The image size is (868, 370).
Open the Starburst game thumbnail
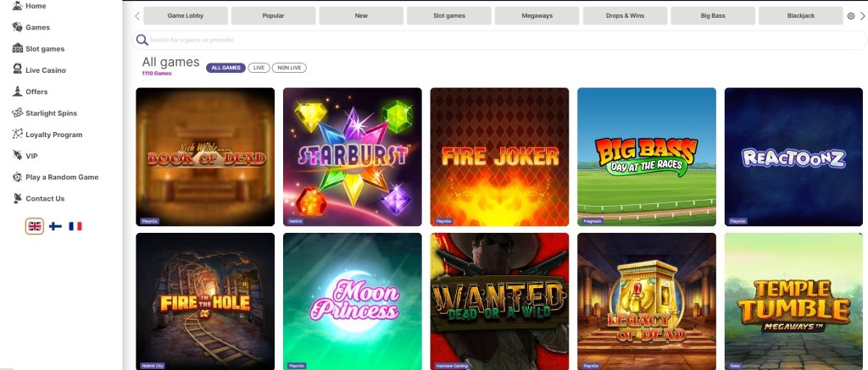tap(352, 157)
